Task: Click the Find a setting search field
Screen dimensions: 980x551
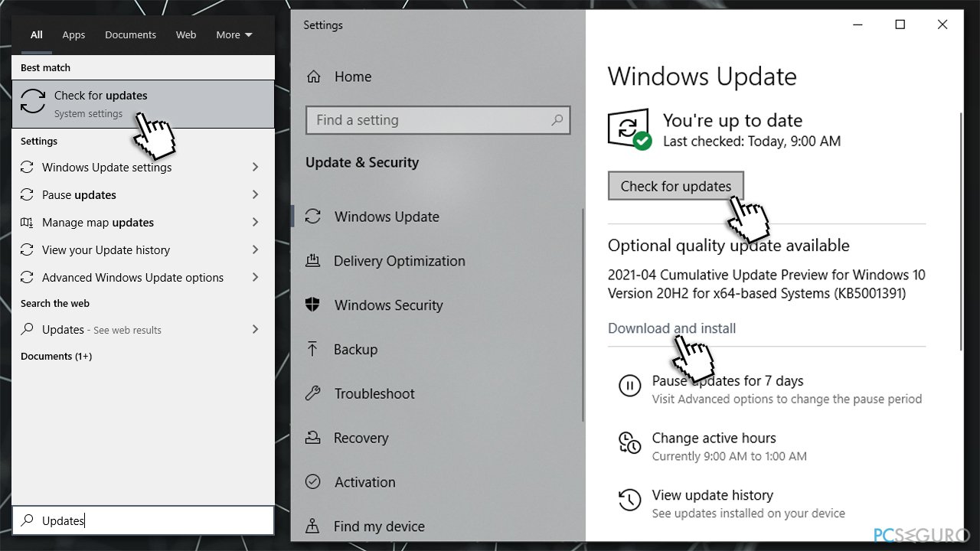Action: point(438,120)
